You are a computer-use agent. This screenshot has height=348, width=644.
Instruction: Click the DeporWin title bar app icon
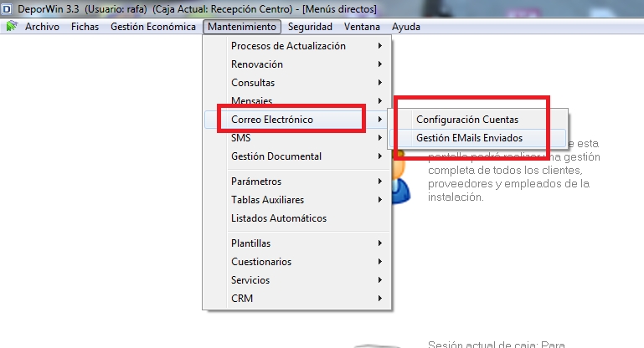click(7, 8)
